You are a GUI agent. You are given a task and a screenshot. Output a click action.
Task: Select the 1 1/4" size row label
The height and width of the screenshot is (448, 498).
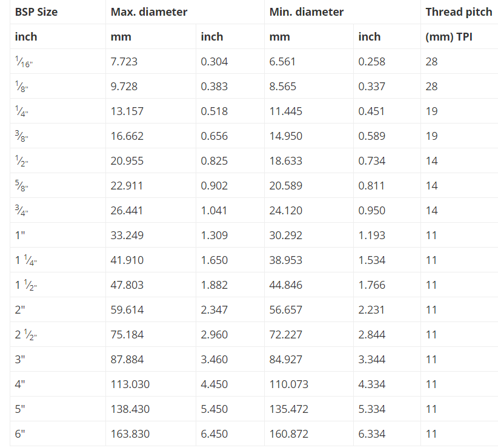point(58,260)
